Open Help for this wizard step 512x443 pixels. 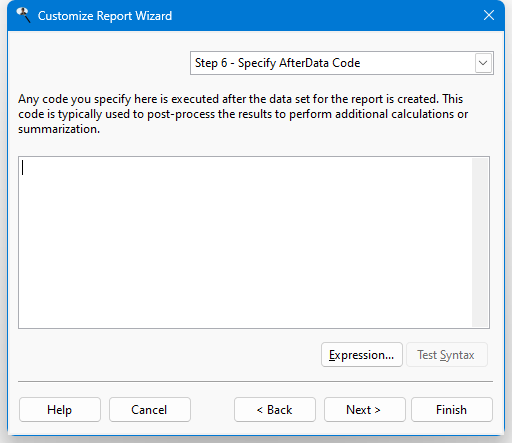click(60, 409)
